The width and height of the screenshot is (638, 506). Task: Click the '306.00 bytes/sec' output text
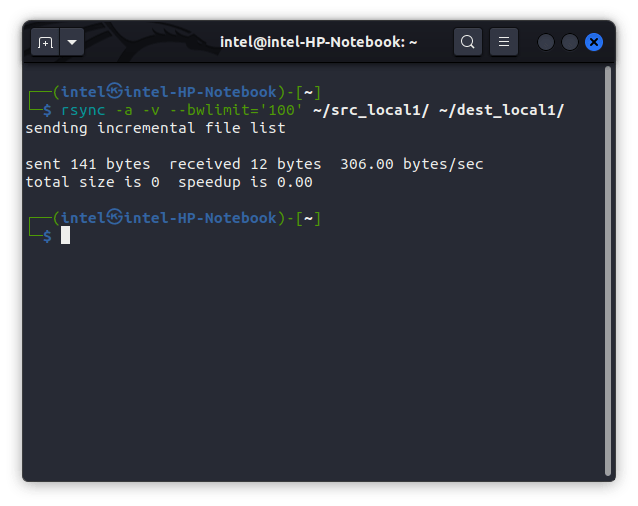pos(411,164)
